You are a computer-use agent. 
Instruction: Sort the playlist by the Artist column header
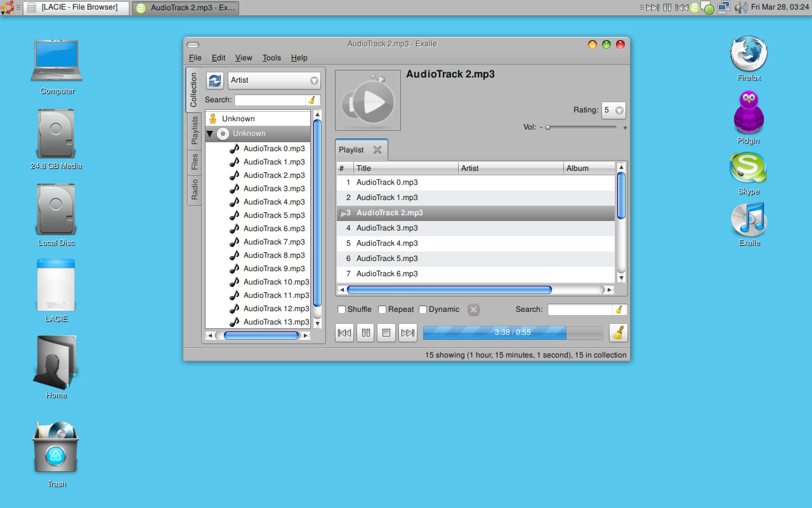(511, 168)
